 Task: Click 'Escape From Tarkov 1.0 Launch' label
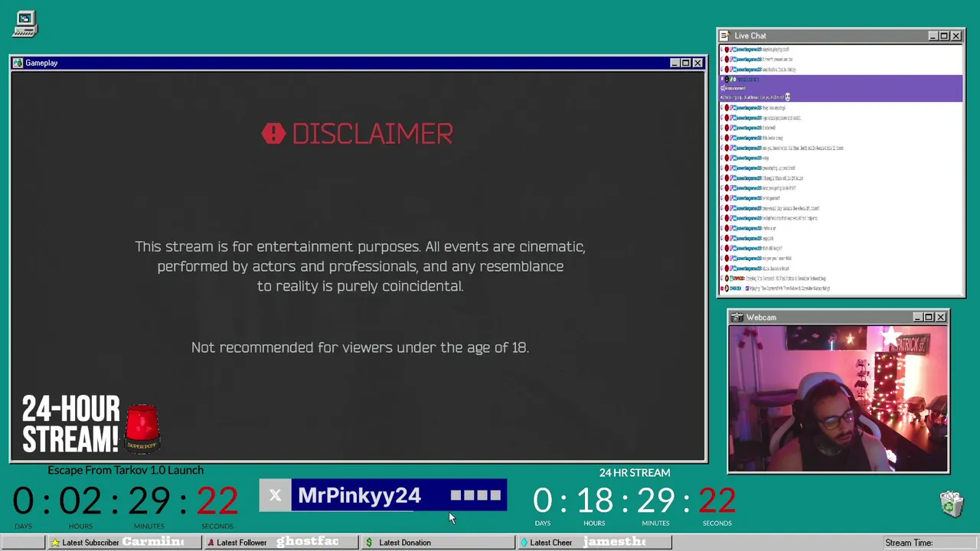point(126,470)
